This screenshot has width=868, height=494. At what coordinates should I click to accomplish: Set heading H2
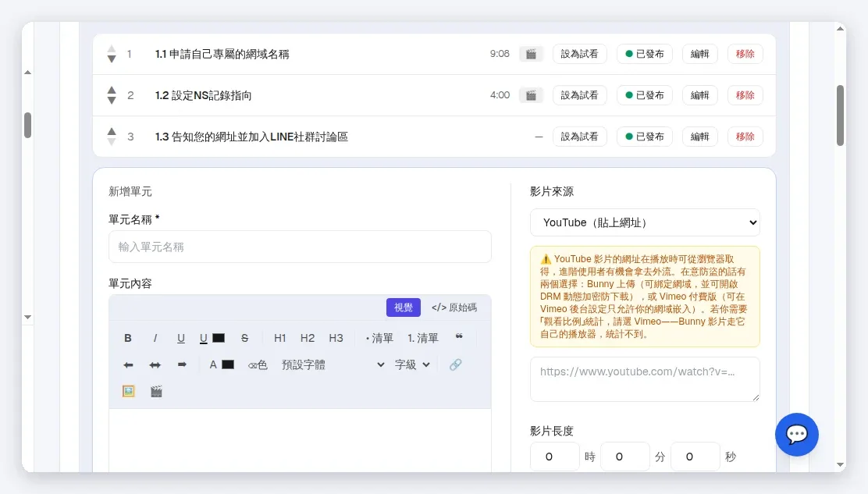tap(308, 338)
